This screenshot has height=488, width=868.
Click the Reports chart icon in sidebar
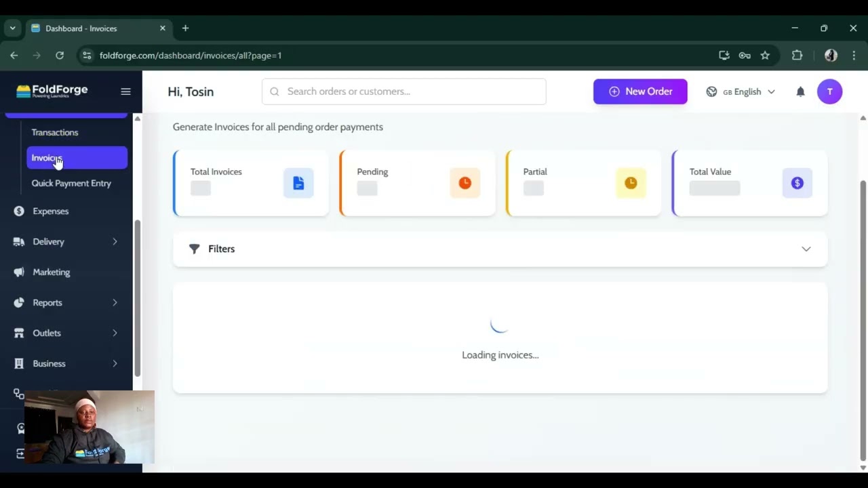[x=19, y=302]
